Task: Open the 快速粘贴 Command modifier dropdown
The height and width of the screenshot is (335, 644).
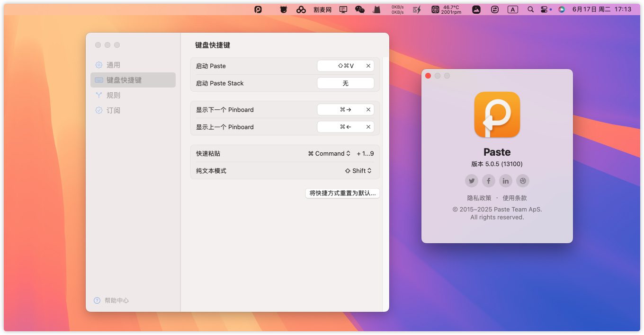Action: coord(329,153)
